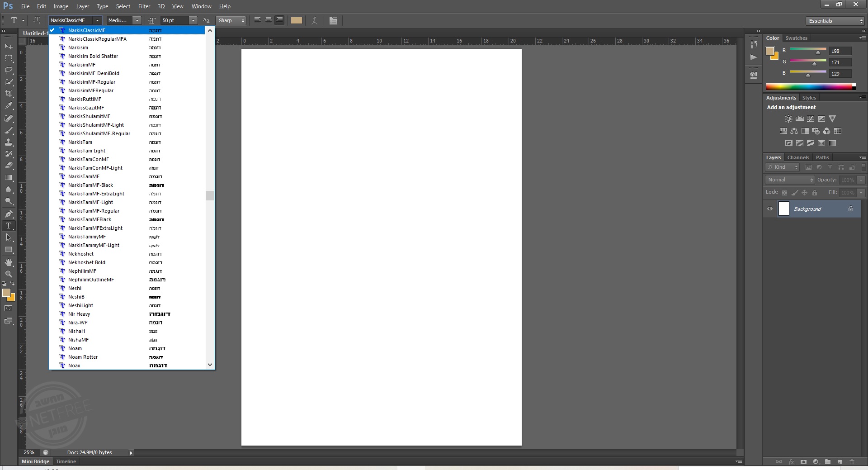
Task: Open the Filter menu
Action: click(144, 6)
